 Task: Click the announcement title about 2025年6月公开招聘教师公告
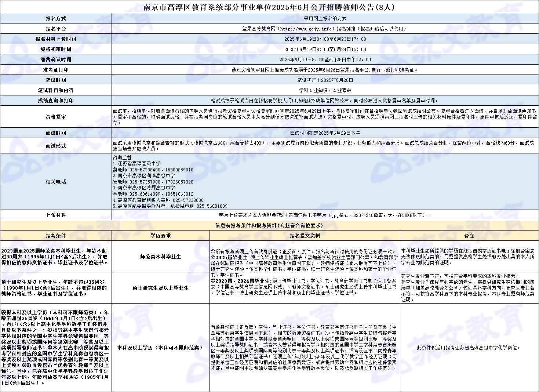pos(269,7)
